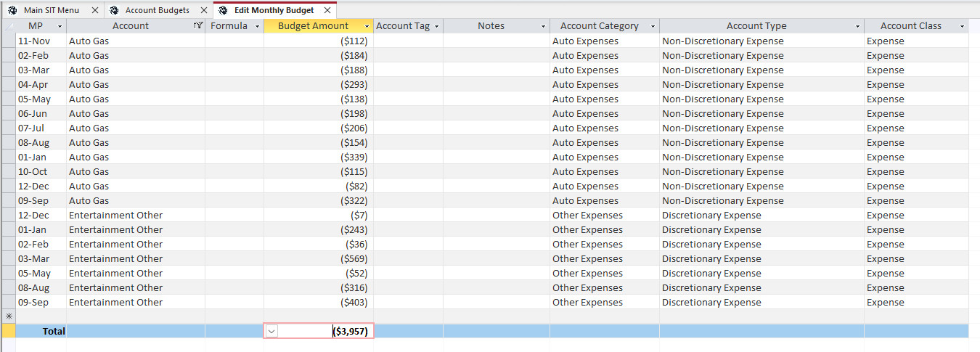The image size is (980, 352).
Task: Click the form icon on Main SIT Menu tab
Action: [x=12, y=10]
